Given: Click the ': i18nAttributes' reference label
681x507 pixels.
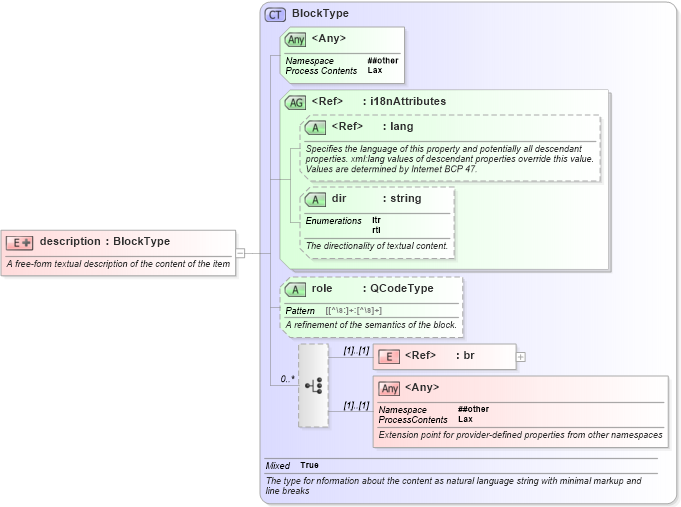Looking at the screenshot, I should 404,101.
